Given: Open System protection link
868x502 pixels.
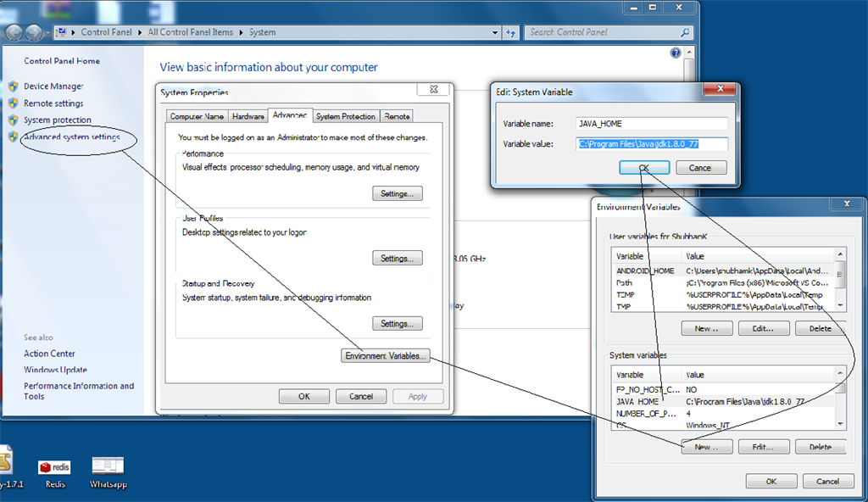Looking at the screenshot, I should point(57,120).
